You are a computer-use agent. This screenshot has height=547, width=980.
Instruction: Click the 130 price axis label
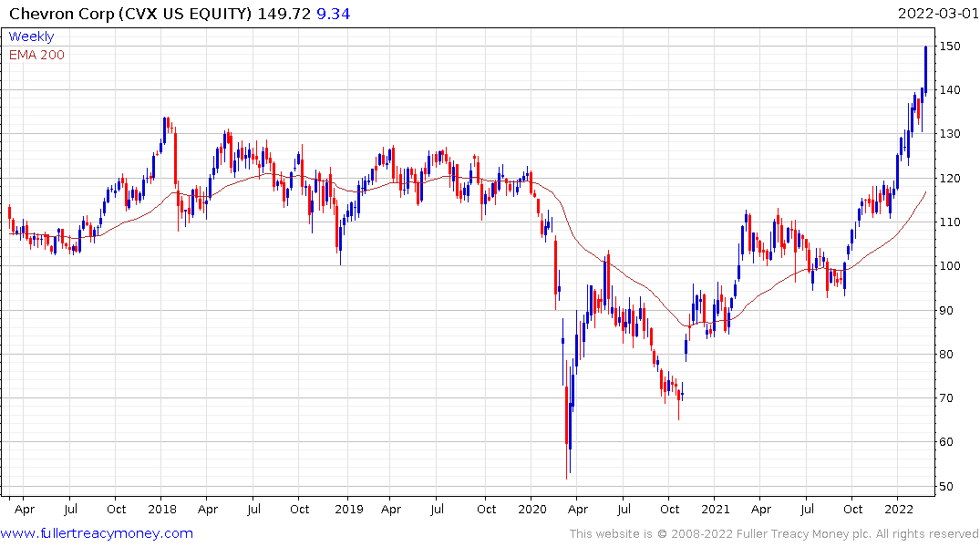950,134
